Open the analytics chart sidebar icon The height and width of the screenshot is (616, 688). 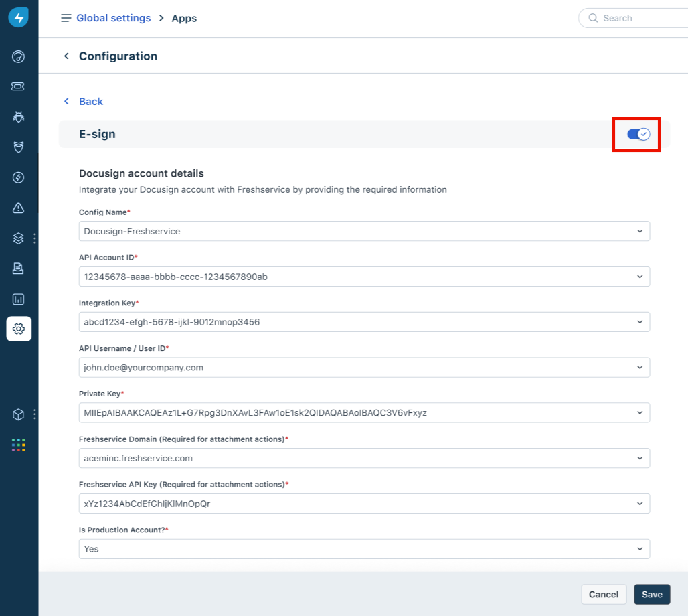[x=19, y=299]
